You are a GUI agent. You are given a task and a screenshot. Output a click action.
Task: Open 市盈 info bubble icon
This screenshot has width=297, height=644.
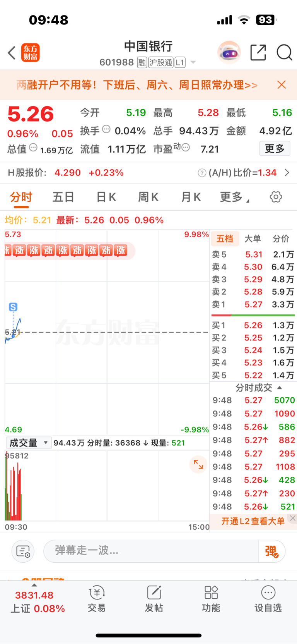click(186, 147)
